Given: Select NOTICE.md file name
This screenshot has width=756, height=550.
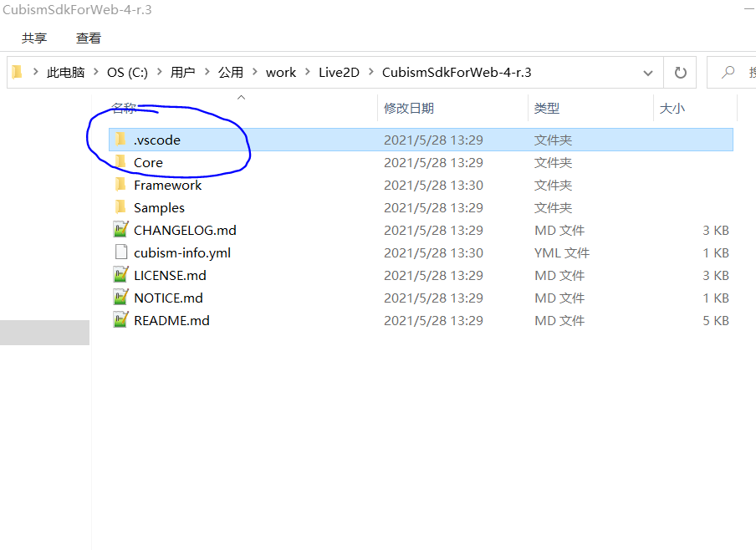Looking at the screenshot, I should click(x=168, y=298).
